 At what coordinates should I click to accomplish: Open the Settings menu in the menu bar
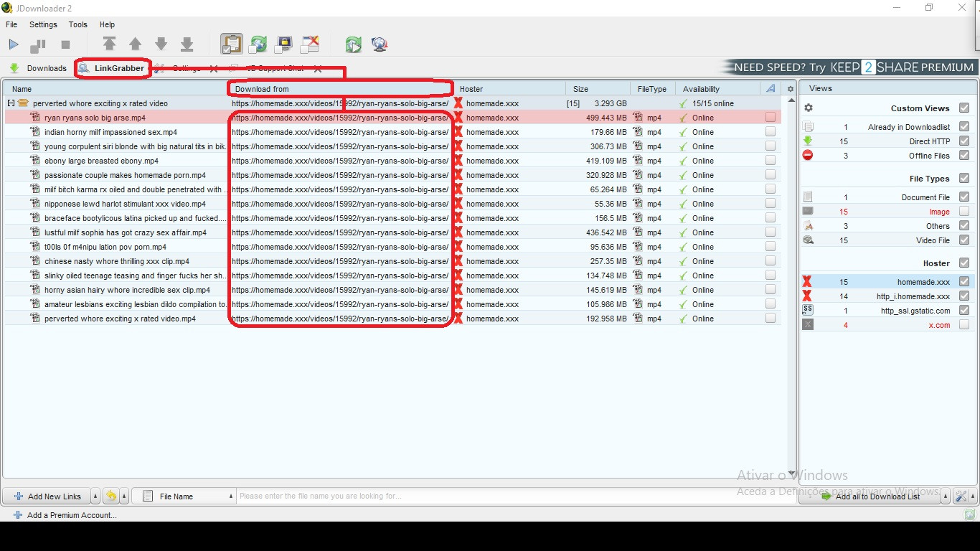click(43, 24)
